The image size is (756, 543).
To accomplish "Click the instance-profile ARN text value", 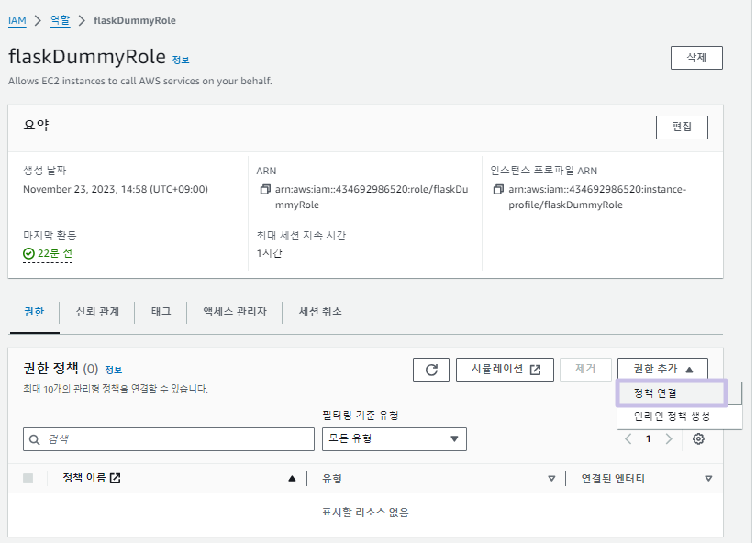I will click(x=597, y=197).
